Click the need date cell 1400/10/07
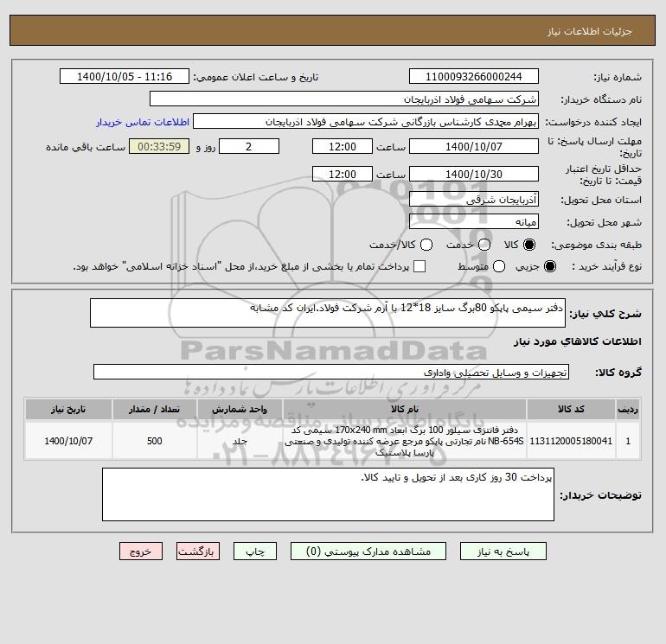Screen dimensions: 666x644 pyautogui.click(x=68, y=441)
